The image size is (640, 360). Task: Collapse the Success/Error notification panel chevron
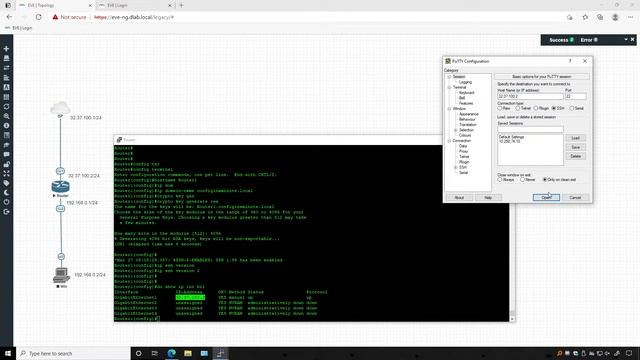[x=626, y=40]
